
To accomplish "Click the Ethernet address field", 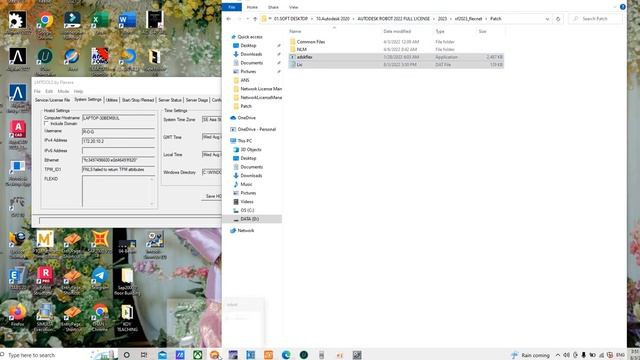I will point(118,160).
